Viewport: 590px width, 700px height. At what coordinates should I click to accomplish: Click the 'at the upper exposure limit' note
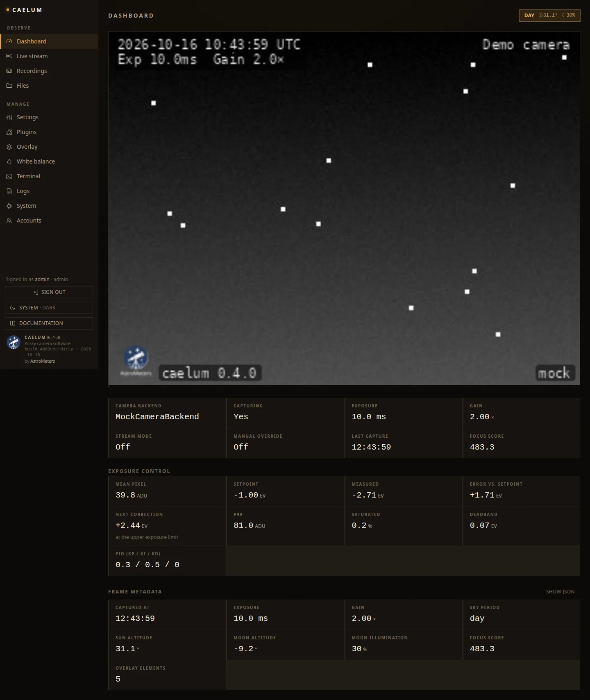tap(147, 537)
